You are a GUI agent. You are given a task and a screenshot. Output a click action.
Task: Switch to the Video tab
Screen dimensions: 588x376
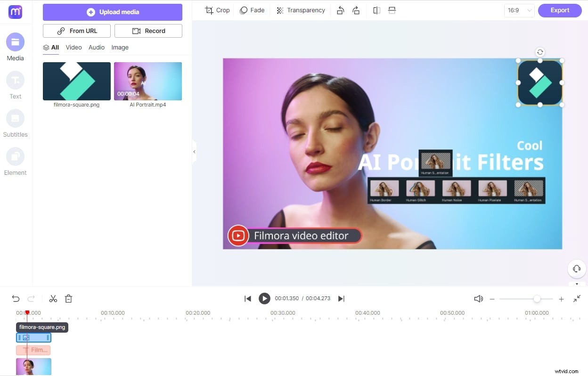73,47
